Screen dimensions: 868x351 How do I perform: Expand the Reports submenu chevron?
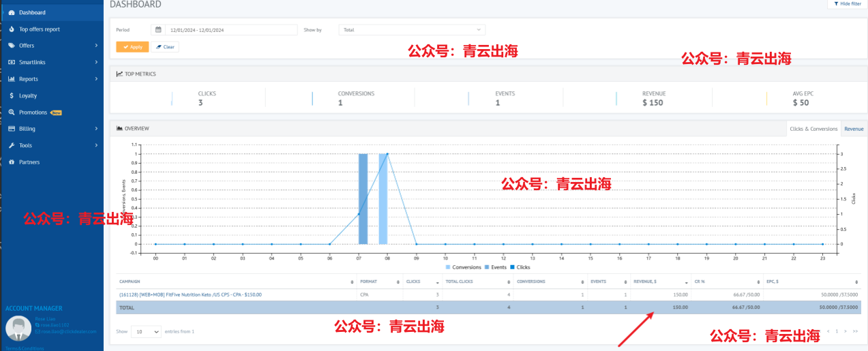click(96, 79)
